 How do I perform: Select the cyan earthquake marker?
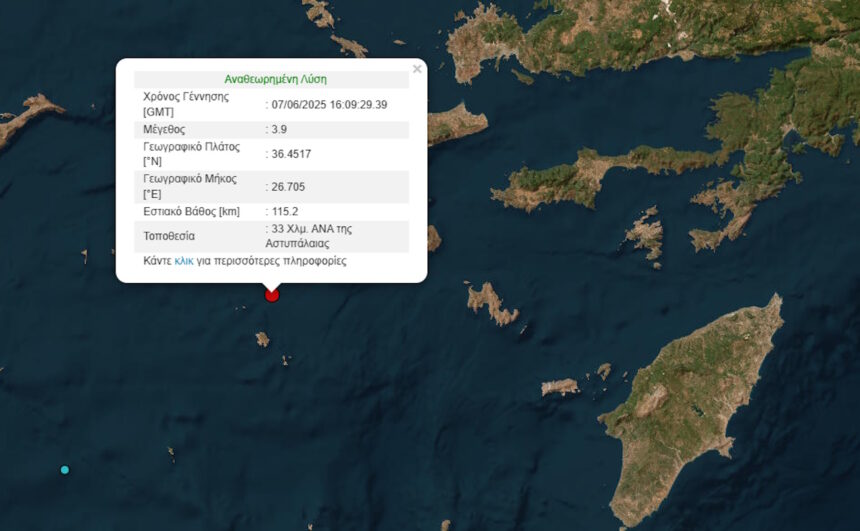tap(65, 470)
